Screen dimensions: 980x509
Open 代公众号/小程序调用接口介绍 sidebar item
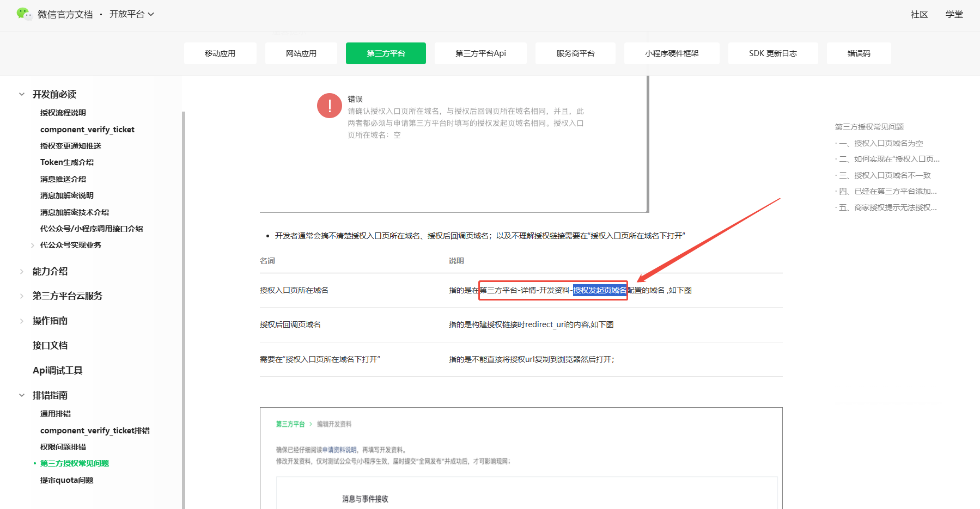(92, 229)
